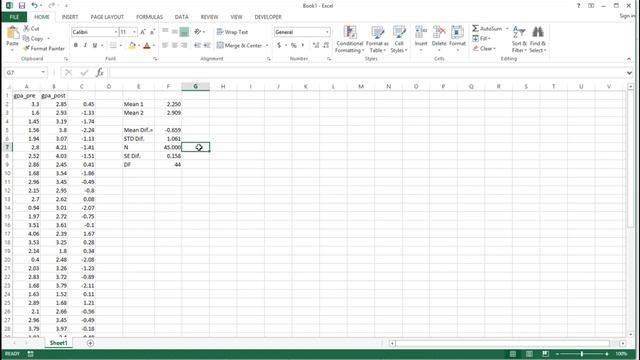Open the Borders button
The height and width of the screenshot is (360, 640).
point(113,45)
